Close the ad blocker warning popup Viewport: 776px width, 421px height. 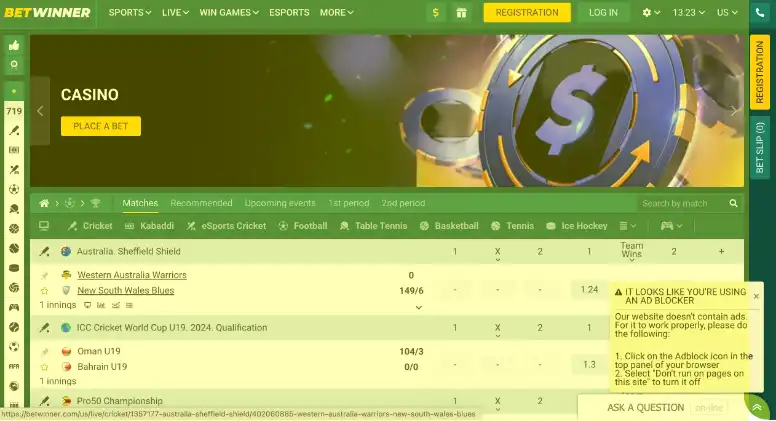(756, 296)
